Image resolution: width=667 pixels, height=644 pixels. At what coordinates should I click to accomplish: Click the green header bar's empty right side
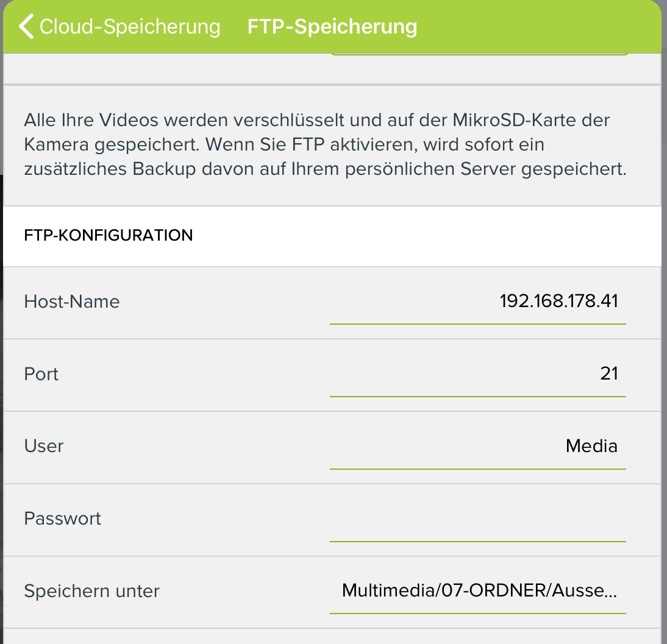549,27
